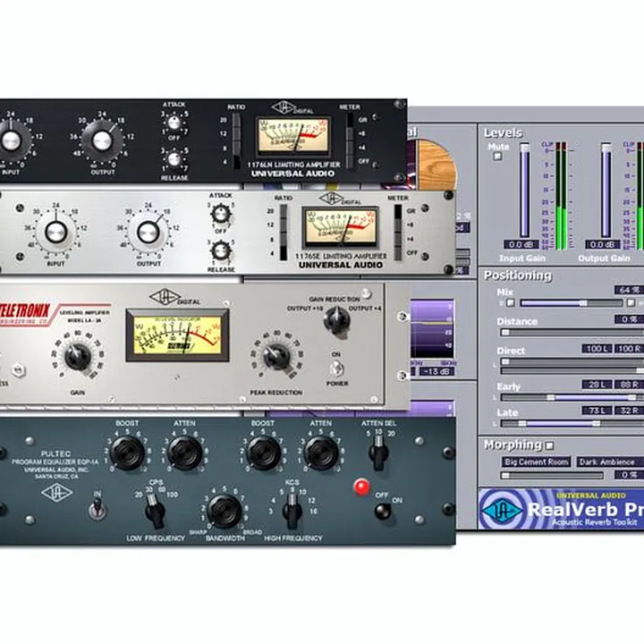Screen dimensions: 644x644
Task: Click the Atten Sel switch on the Pultec
Action: point(378,453)
